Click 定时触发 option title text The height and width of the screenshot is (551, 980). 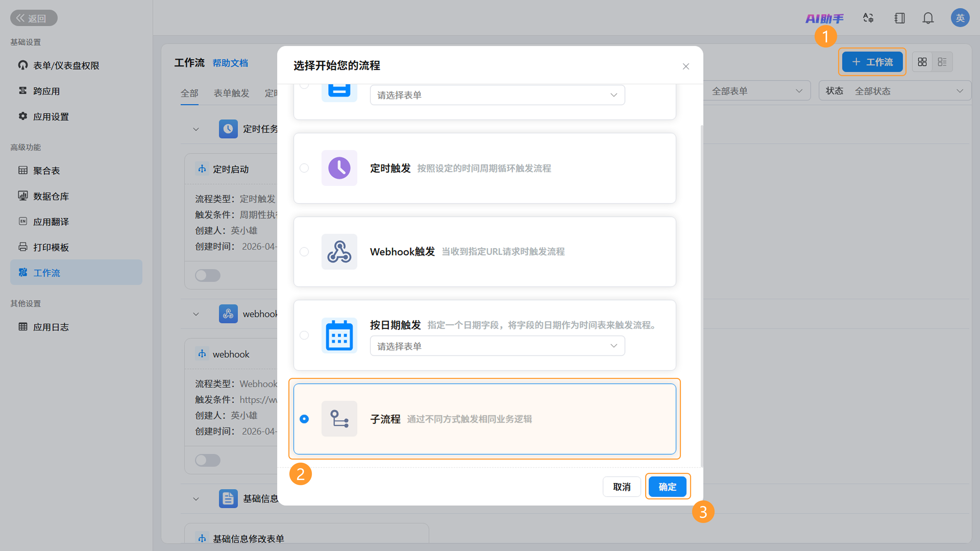click(390, 168)
